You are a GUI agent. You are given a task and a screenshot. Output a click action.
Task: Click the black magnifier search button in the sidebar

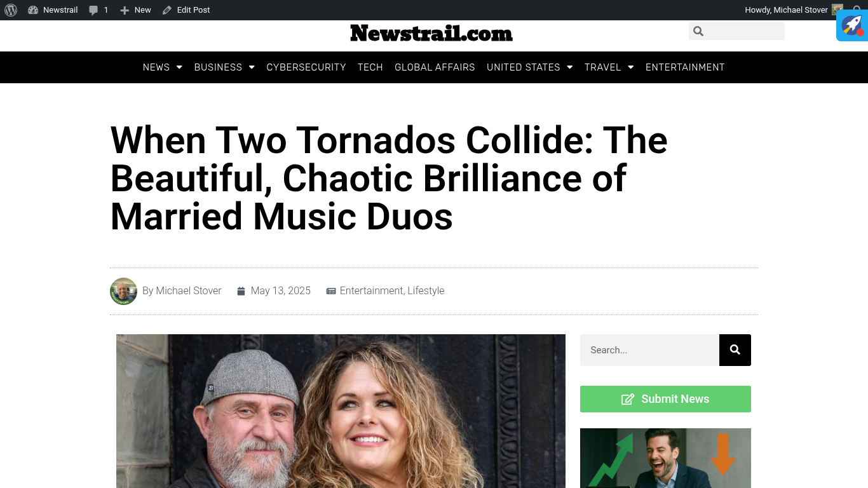735,350
